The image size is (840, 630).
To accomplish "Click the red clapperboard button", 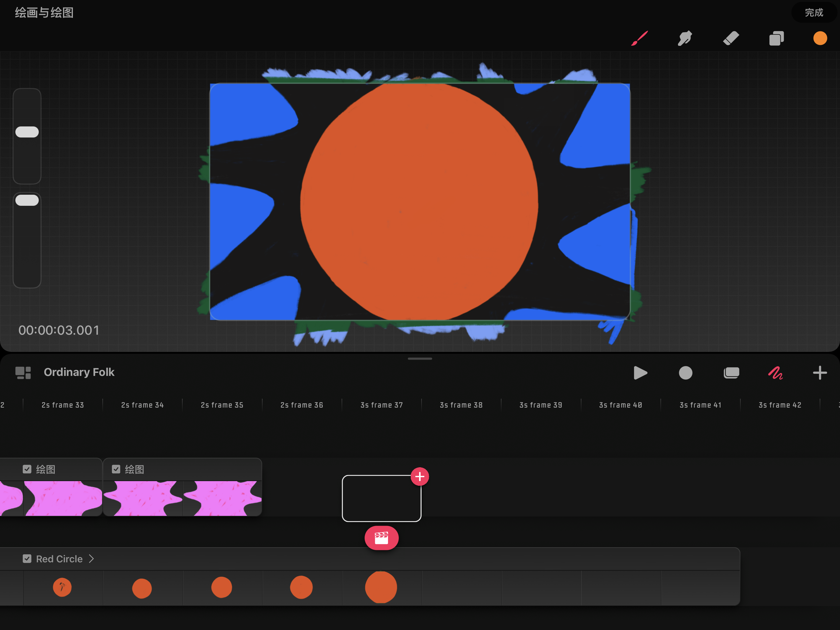I will [x=381, y=538].
